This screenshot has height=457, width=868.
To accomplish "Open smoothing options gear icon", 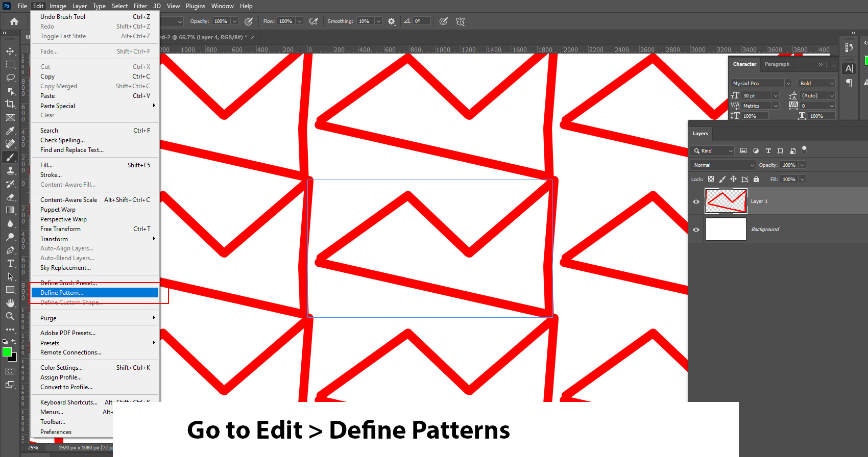I will pos(392,21).
